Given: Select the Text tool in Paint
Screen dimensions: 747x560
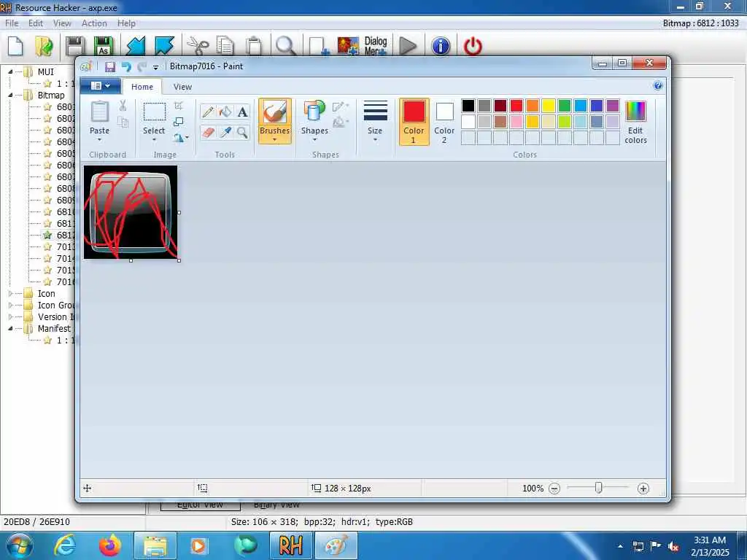Looking at the screenshot, I should click(x=242, y=112).
